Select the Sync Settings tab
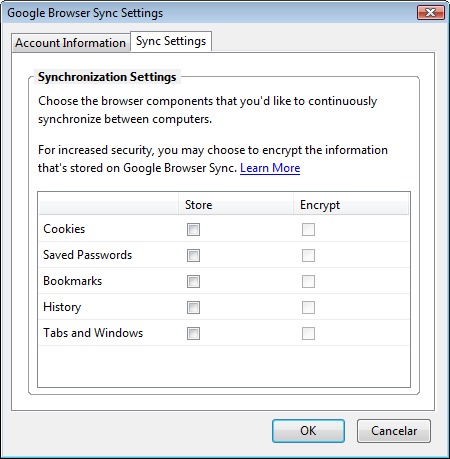This screenshot has height=459, width=450. (171, 41)
